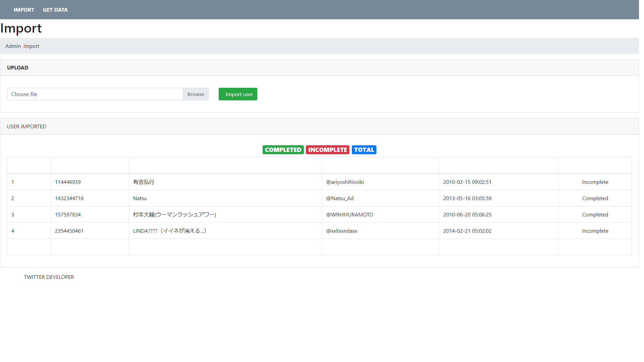644x362 pixels.
Task: Click the INCOMPLETE status badge
Action: [x=327, y=150]
